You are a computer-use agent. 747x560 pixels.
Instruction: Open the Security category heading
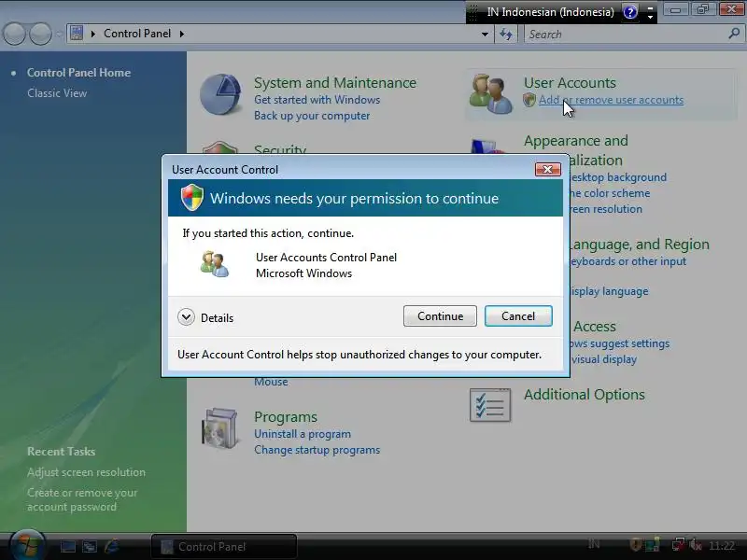point(280,149)
